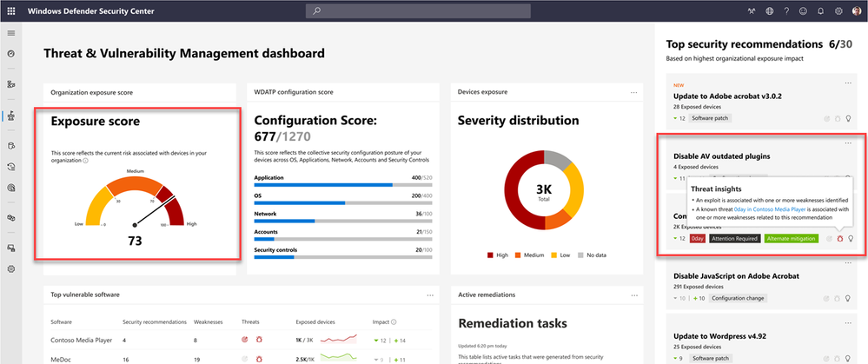The width and height of the screenshot is (868, 364).
Task: Click the community people icon beside the globe
Action: (751, 11)
